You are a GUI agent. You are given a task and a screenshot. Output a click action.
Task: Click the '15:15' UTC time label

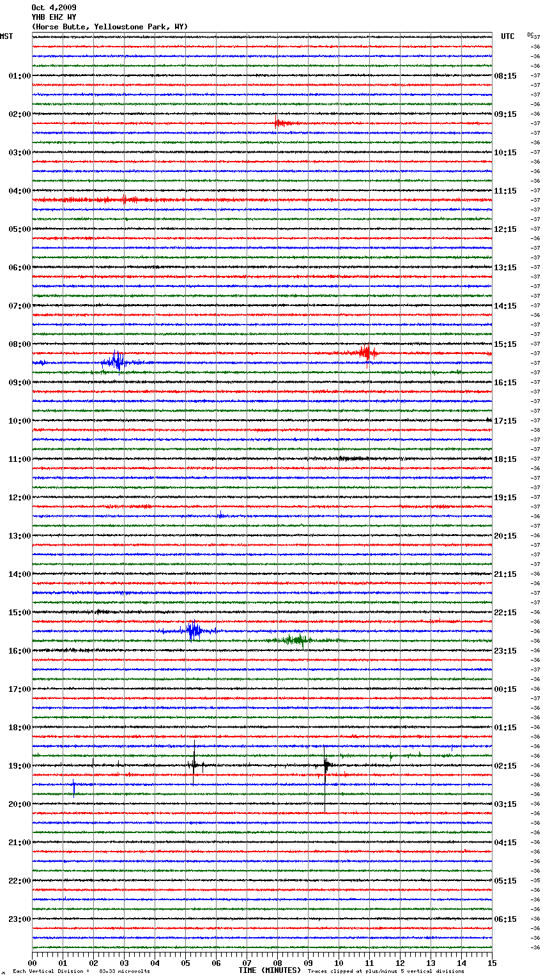click(x=505, y=344)
